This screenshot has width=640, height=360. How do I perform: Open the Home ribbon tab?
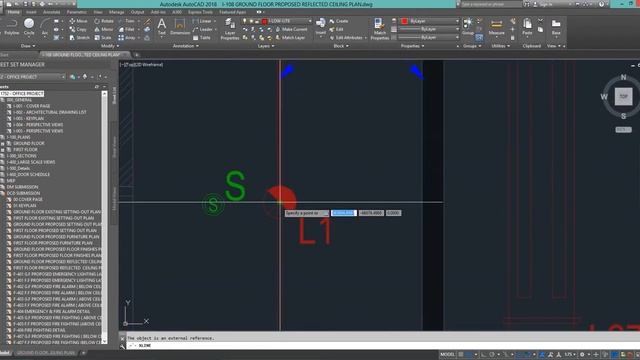(13, 12)
